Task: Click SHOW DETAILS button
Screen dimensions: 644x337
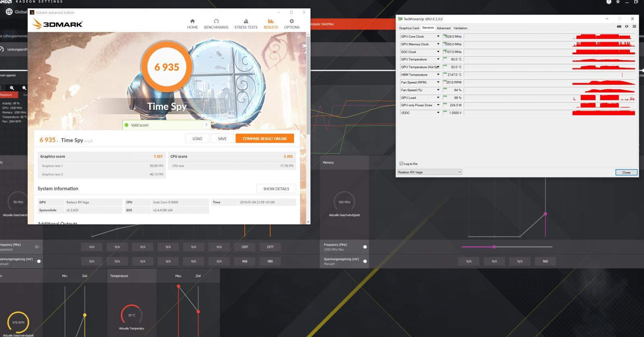Action: 276,189
